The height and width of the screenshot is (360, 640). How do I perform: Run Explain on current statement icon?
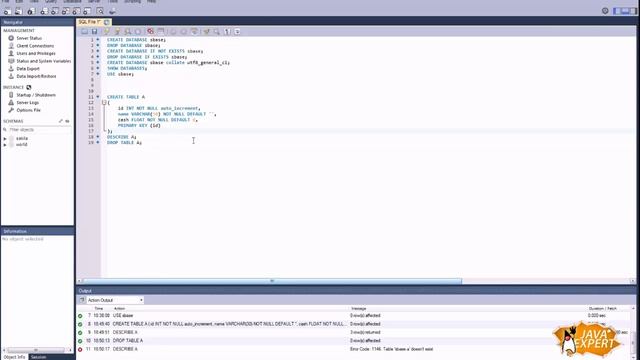coord(128,31)
